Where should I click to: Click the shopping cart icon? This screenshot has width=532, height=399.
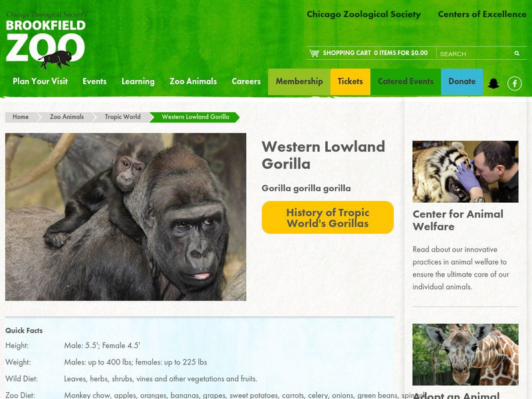pos(314,53)
